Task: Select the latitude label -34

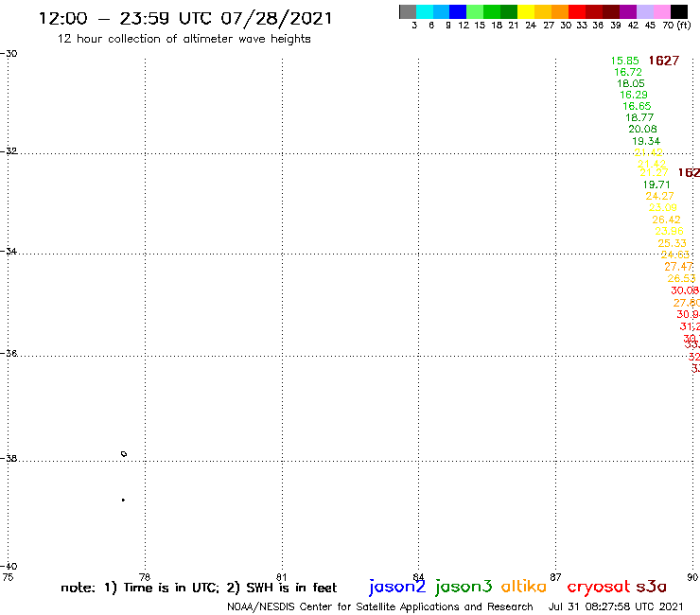Action: 9,252
